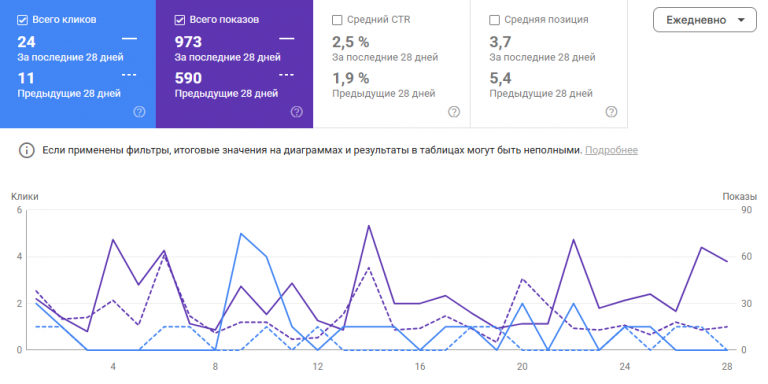This screenshot has height=384, width=768.
Task: Click the clicks peak at day 9
Action: 240,234
